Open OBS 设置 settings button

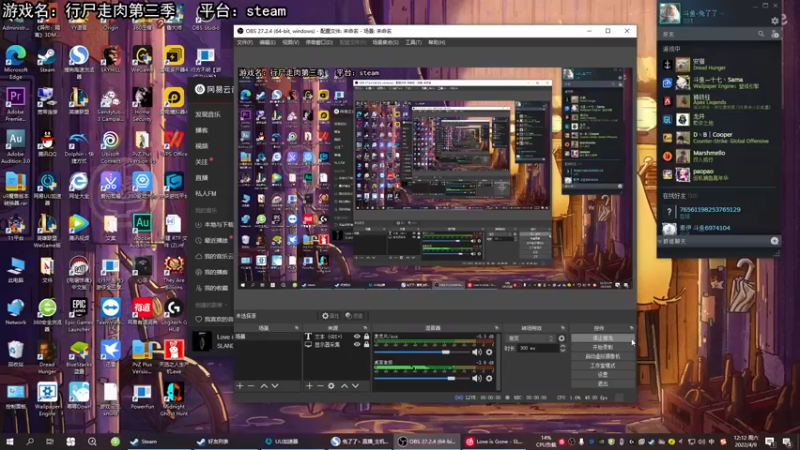(603, 374)
